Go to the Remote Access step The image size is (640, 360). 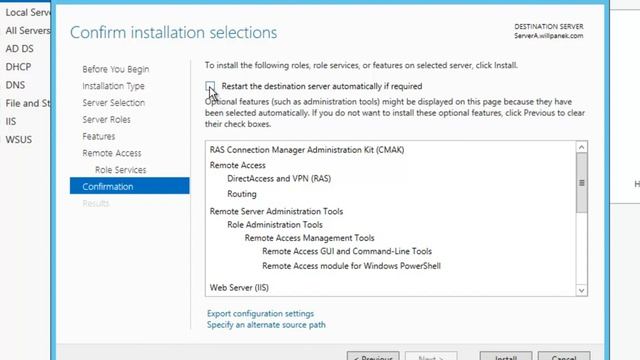[x=112, y=153]
